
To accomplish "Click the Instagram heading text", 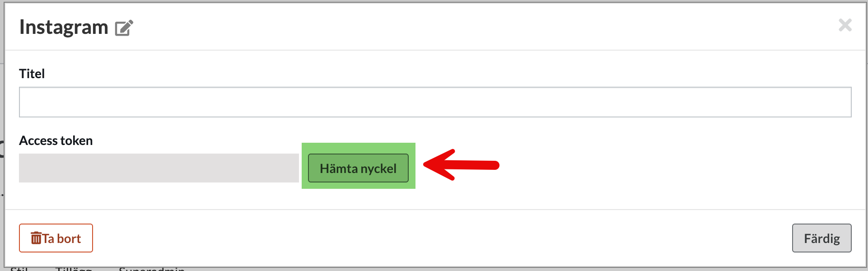I will tap(64, 27).
